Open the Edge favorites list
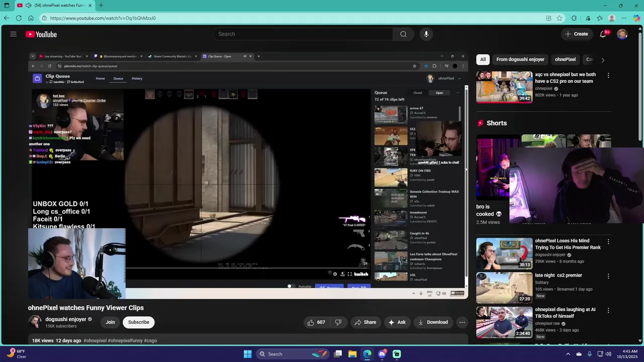 coord(600,18)
